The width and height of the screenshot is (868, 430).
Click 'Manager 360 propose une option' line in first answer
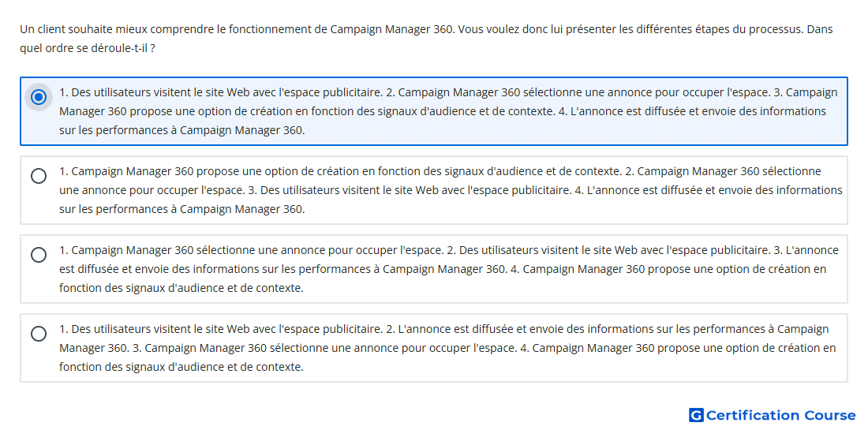443,111
